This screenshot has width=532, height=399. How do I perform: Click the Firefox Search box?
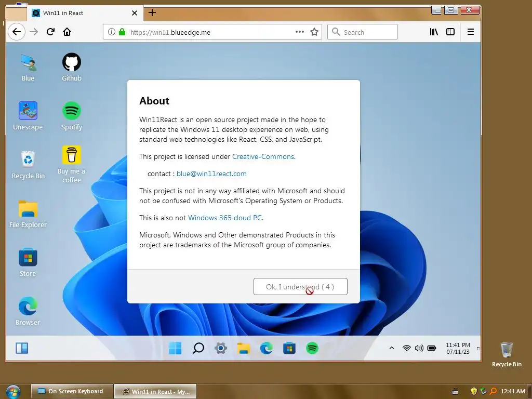(362, 32)
